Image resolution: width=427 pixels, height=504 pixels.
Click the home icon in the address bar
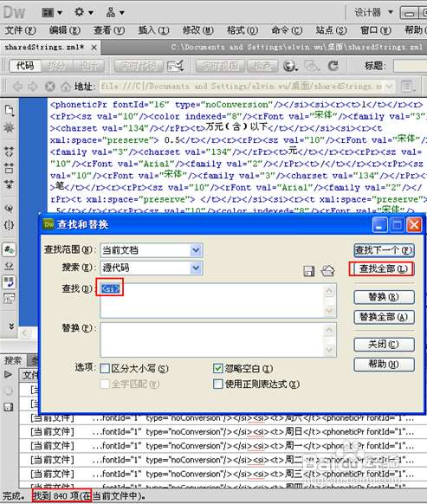pos(66,86)
